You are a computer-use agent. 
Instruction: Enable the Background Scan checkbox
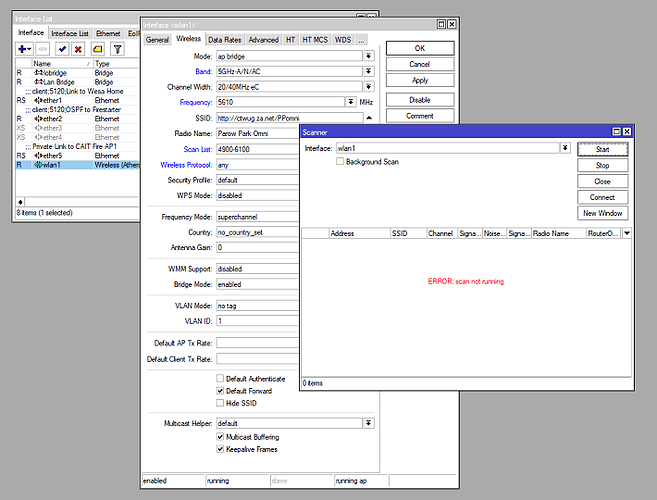[x=341, y=162]
